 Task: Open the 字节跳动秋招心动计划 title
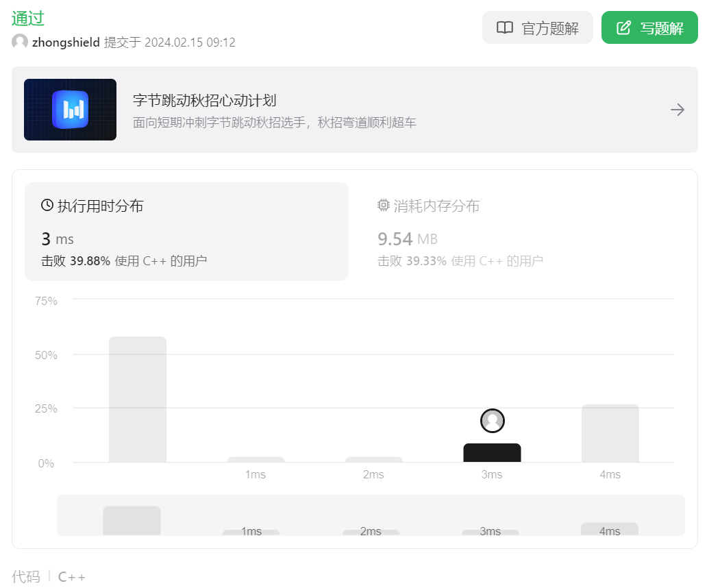point(204,100)
